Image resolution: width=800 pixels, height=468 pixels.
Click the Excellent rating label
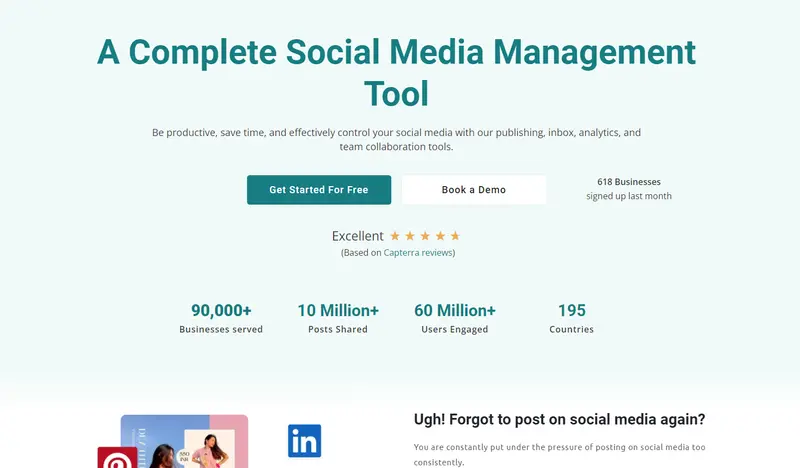pos(357,236)
